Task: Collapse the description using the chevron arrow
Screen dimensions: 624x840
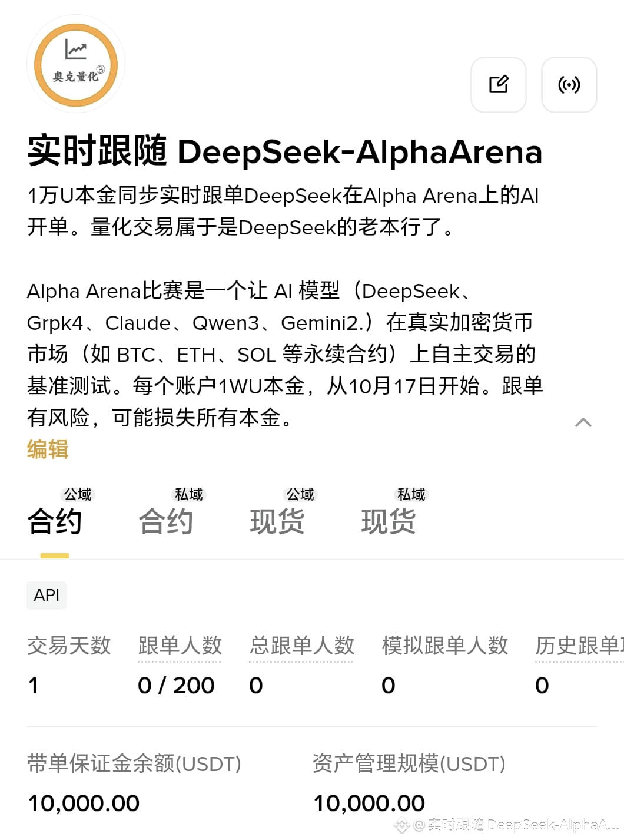Action: click(x=583, y=422)
